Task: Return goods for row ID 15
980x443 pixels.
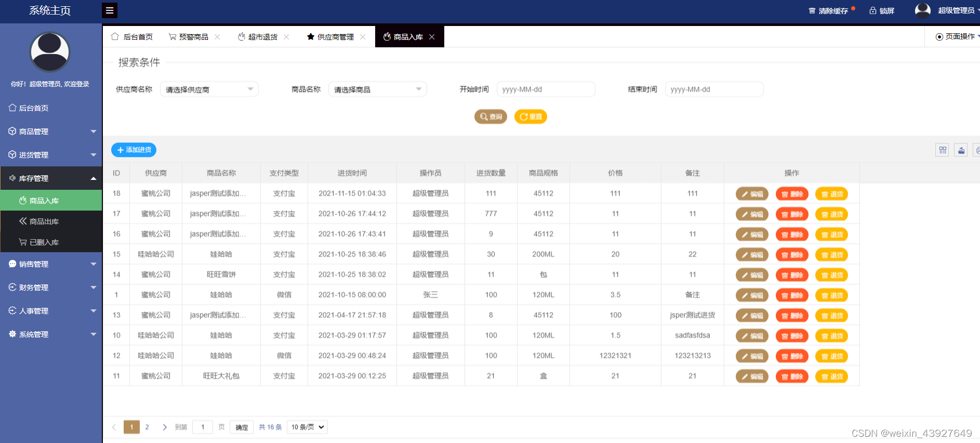Action: (832, 255)
